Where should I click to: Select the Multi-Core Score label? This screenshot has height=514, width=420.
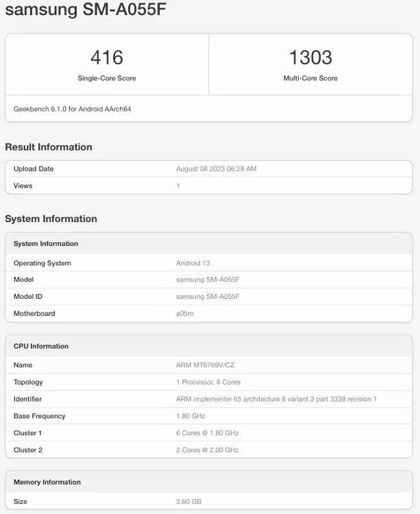point(310,78)
